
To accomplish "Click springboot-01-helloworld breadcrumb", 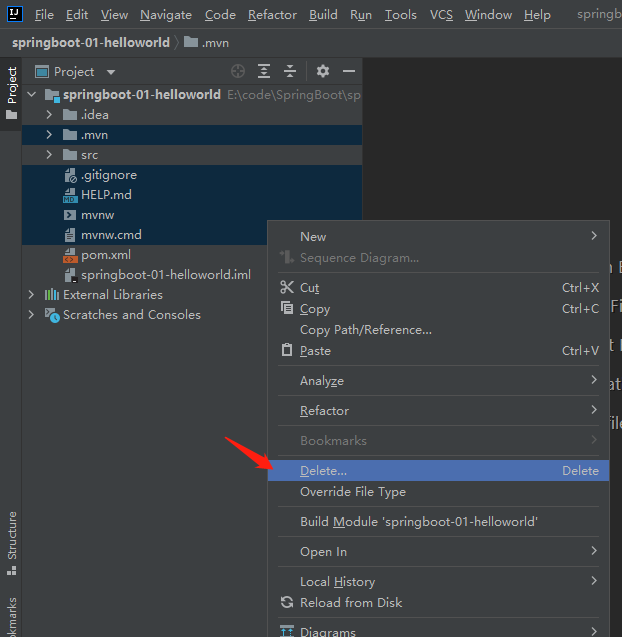I will click(x=91, y=42).
